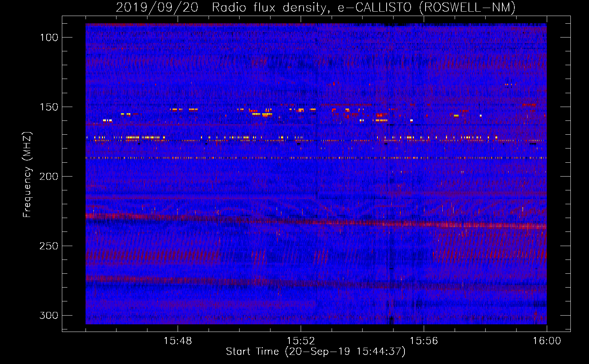Click the 'Frequency (MHZ)' axis label
Screen dimensions: 589x364
[27, 175]
